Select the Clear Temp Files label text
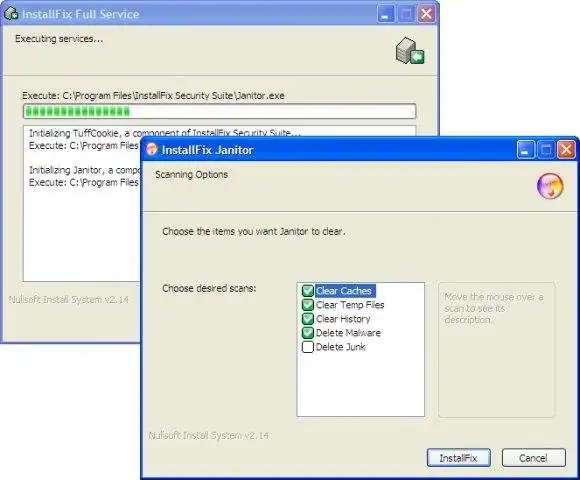This screenshot has height=480, width=580. pyautogui.click(x=350, y=305)
